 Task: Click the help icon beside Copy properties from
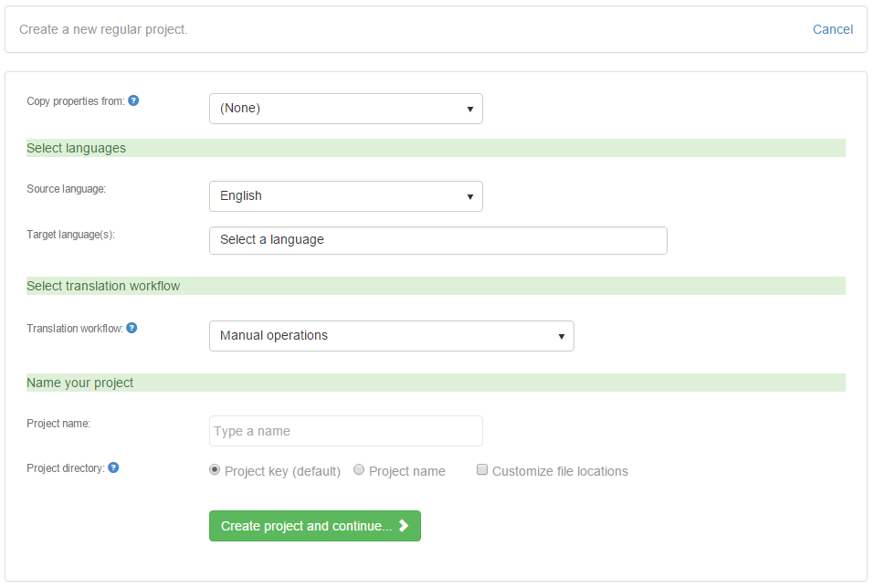[x=133, y=100]
